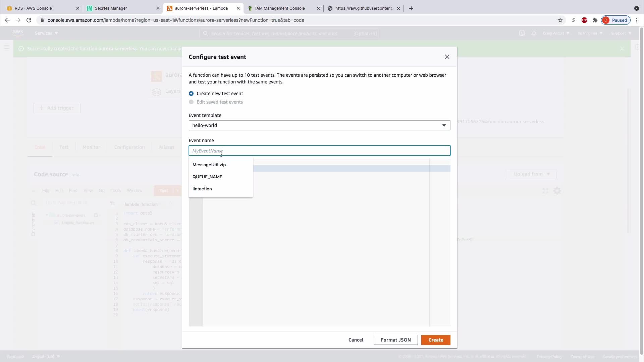This screenshot has width=644, height=362.
Task: Switch to the Secrets Manager tab
Action: click(111, 8)
